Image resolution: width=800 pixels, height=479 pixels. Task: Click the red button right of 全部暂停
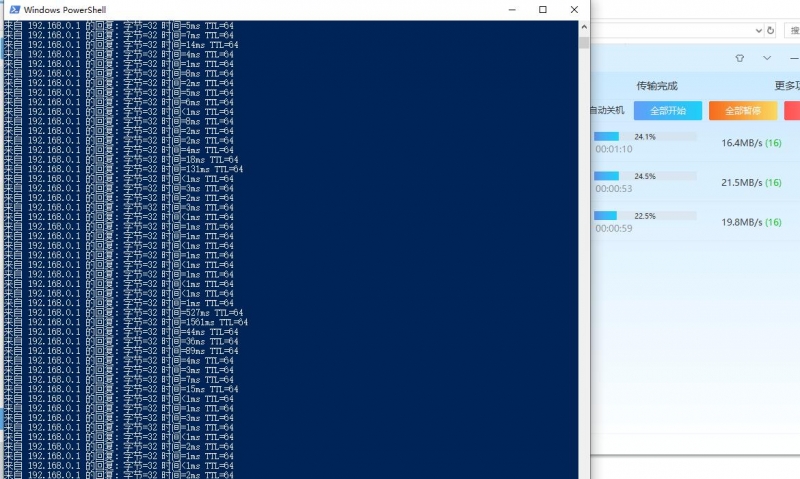[x=792, y=110]
